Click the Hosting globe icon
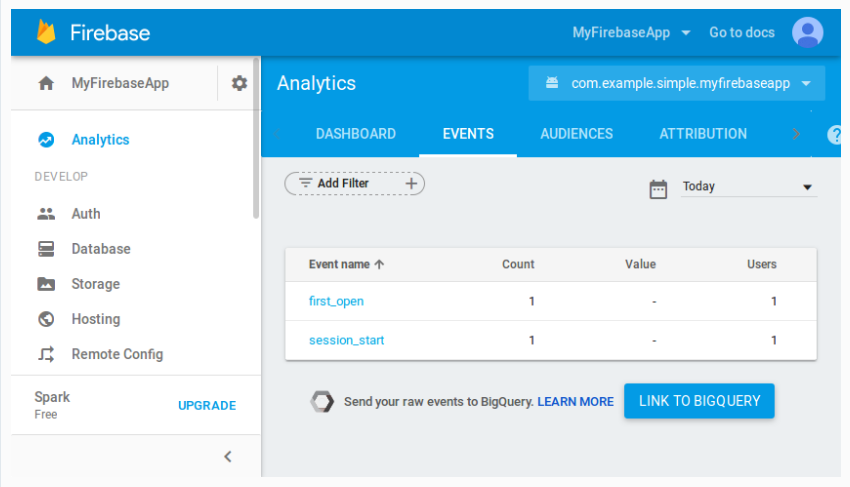 (46, 319)
